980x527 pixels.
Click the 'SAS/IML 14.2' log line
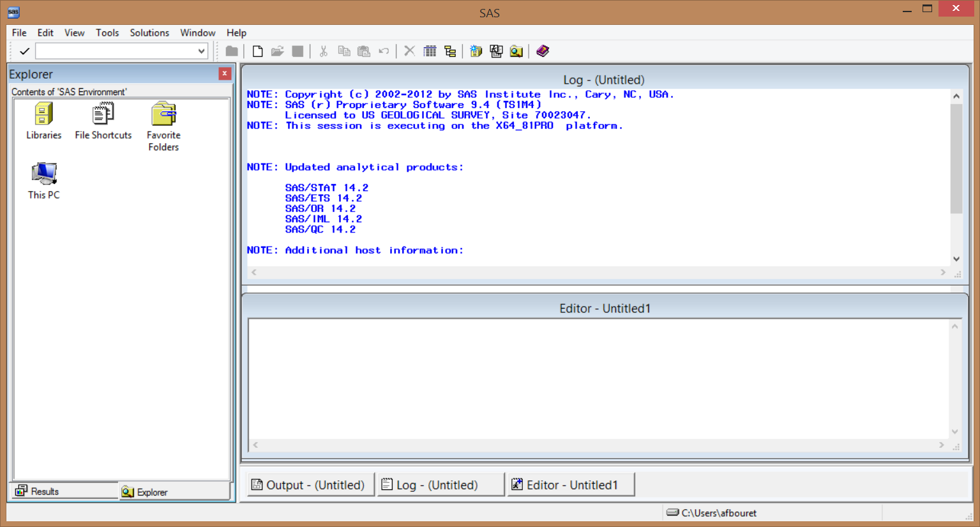coord(324,218)
